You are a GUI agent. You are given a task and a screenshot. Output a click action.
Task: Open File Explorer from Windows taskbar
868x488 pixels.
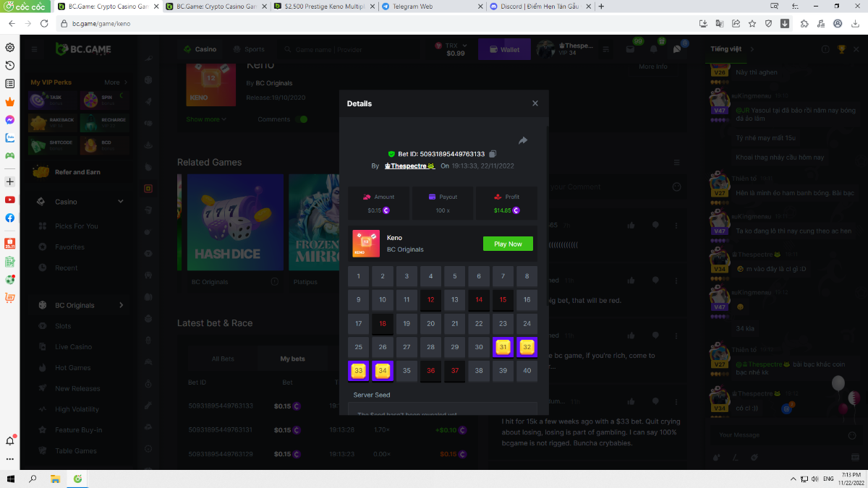point(54,479)
